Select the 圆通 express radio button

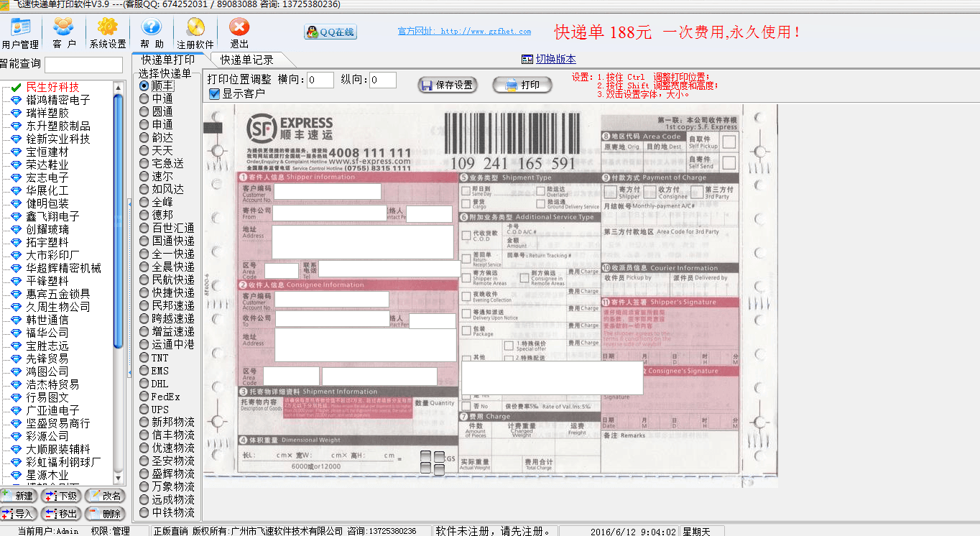tap(144, 111)
